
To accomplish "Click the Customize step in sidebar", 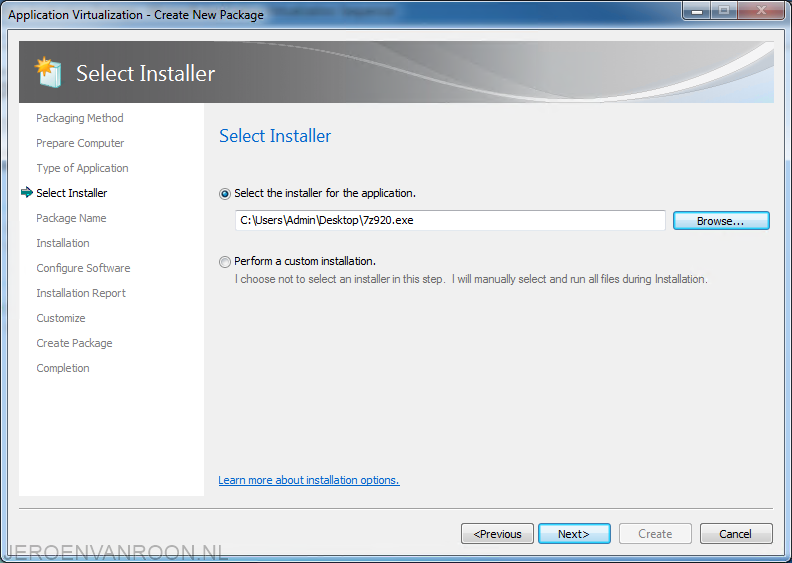I will point(61,318).
